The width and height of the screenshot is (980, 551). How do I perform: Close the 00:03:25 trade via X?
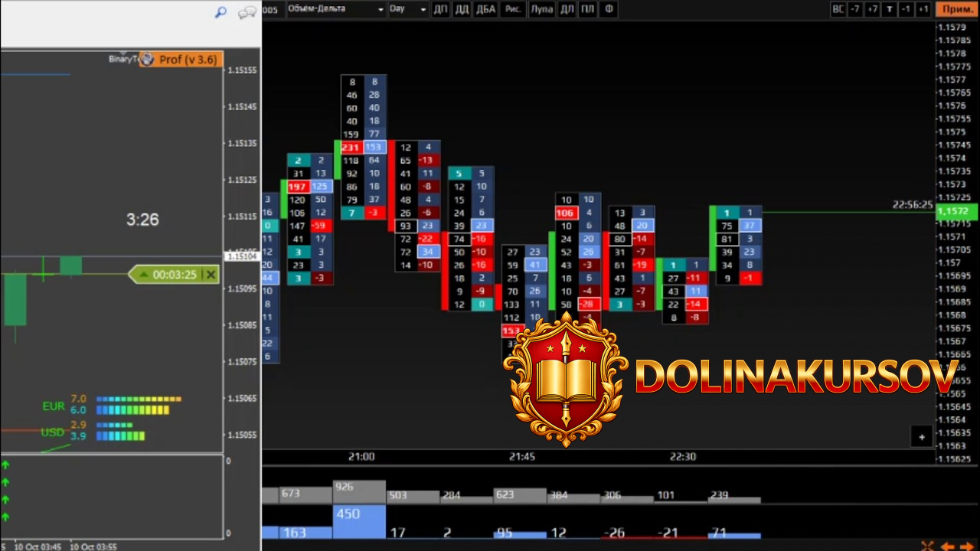tap(211, 275)
